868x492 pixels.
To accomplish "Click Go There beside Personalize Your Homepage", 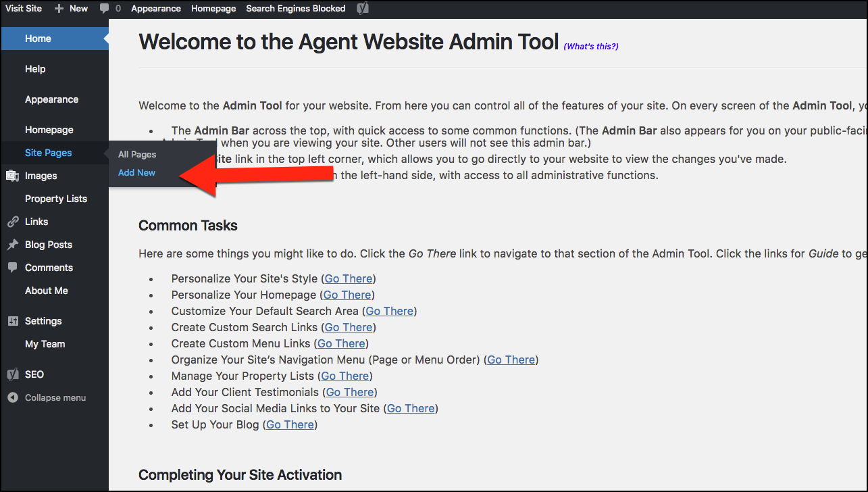I will [347, 295].
